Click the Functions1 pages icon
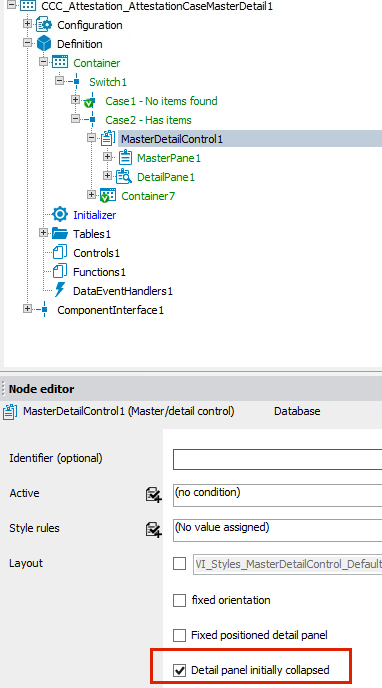 60,272
